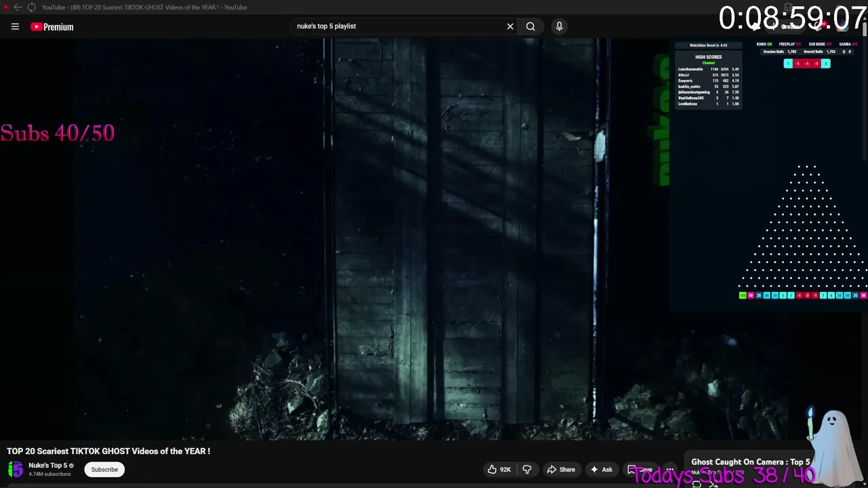Dislike the video
The image size is (868, 488).
pos(527,469)
